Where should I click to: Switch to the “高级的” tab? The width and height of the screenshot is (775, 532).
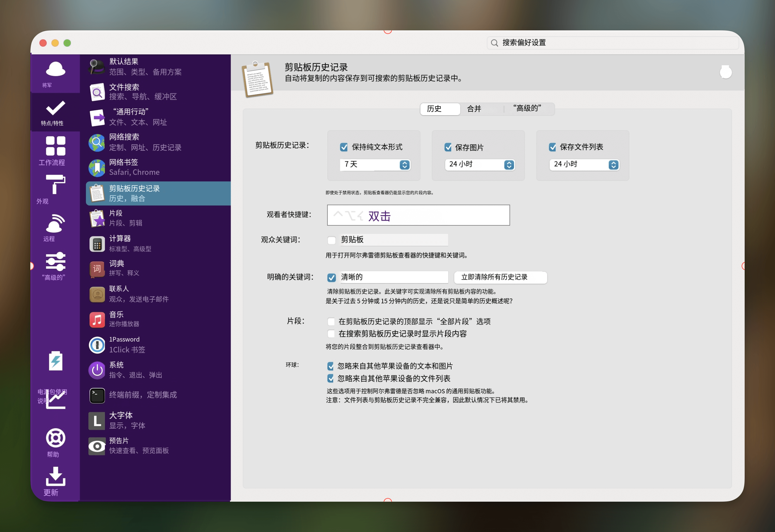[527, 109]
